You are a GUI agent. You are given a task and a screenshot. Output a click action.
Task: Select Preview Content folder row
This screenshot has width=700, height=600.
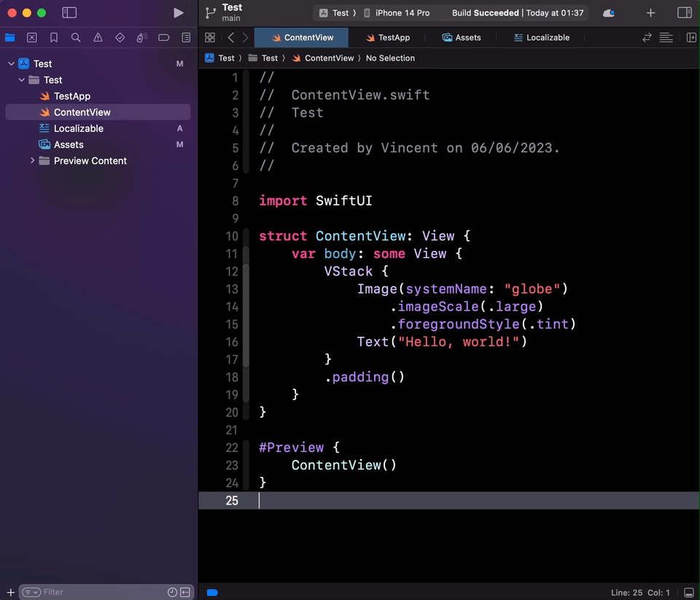click(x=98, y=160)
